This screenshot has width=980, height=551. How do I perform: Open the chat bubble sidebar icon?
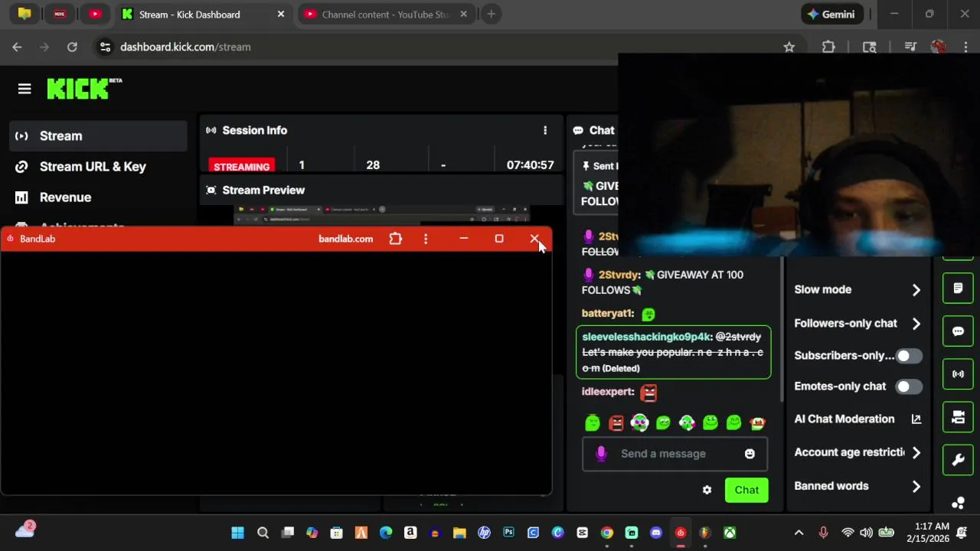point(958,331)
